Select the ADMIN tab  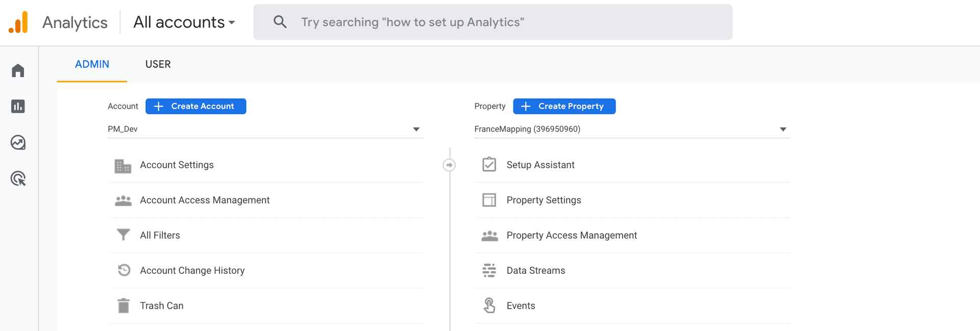[92, 64]
